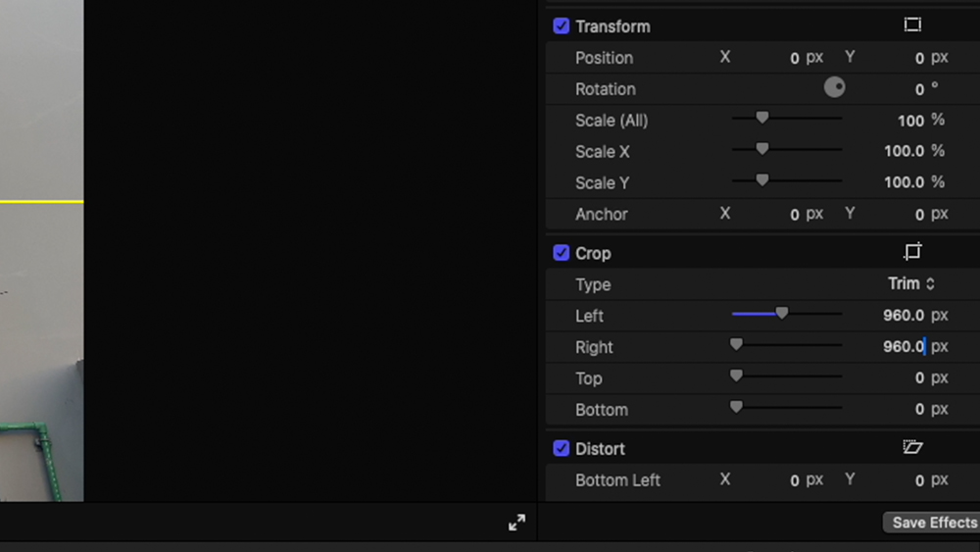Image resolution: width=980 pixels, height=552 pixels.
Task: Click the Crop Top slider handle
Action: 736,376
